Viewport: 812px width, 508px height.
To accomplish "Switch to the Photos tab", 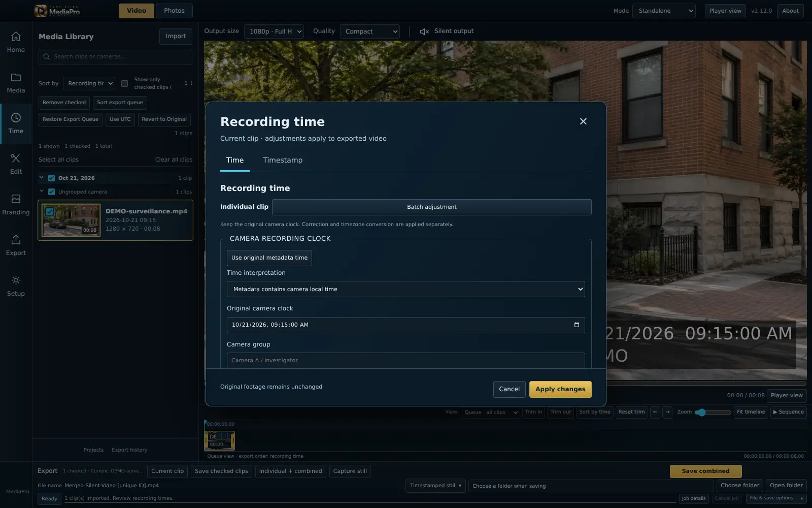I will (x=174, y=11).
